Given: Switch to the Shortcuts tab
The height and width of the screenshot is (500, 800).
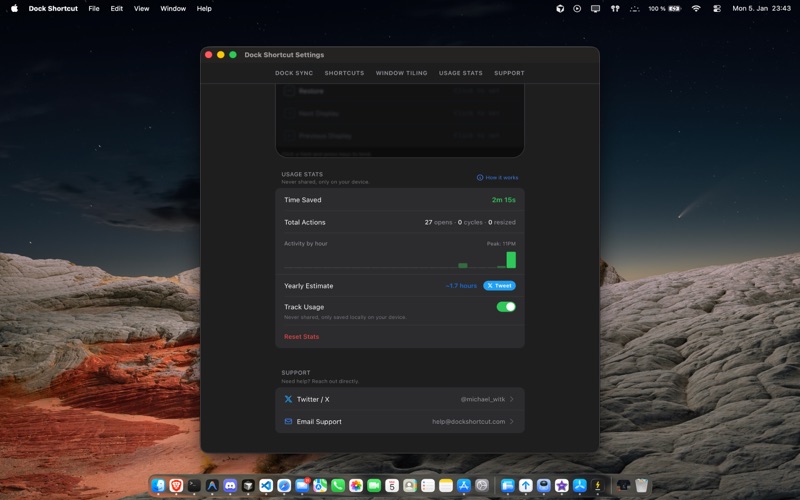Looking at the screenshot, I should [x=344, y=73].
